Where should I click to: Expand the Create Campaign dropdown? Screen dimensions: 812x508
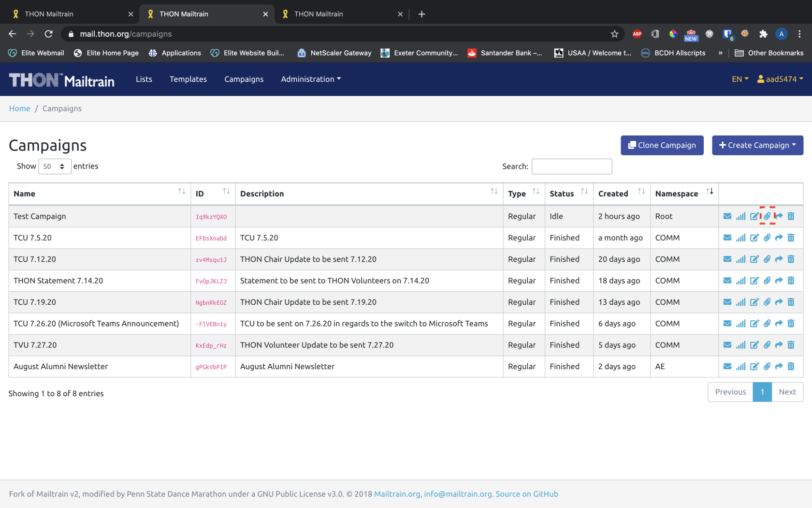[x=757, y=145]
